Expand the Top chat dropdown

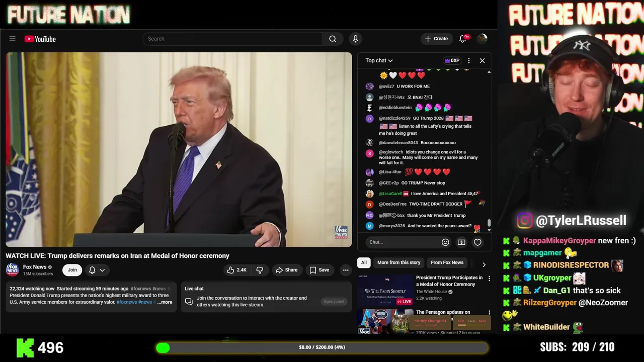379,60
